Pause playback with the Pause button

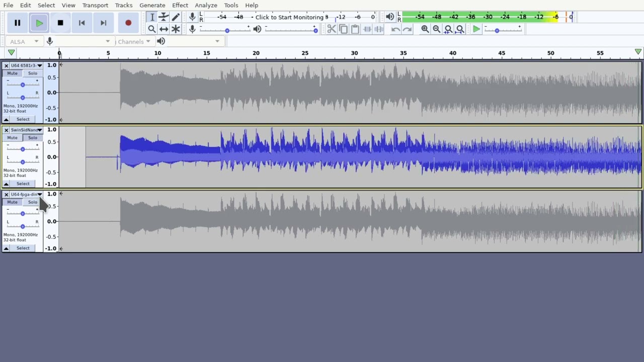click(17, 23)
